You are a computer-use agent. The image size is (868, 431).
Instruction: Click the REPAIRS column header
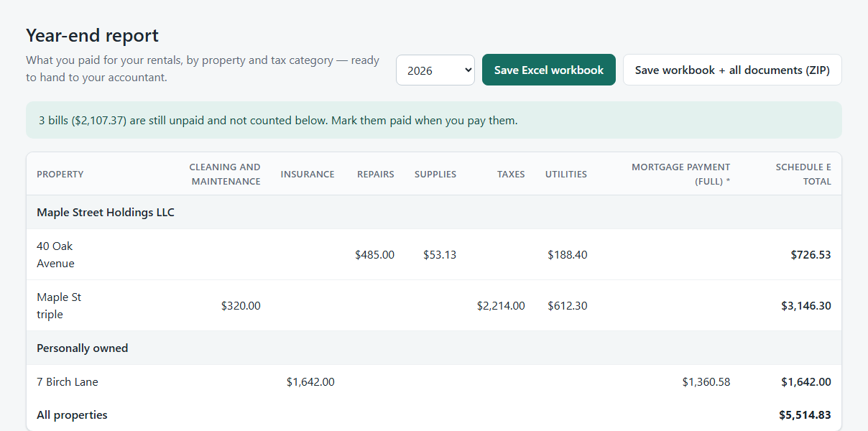pos(376,174)
